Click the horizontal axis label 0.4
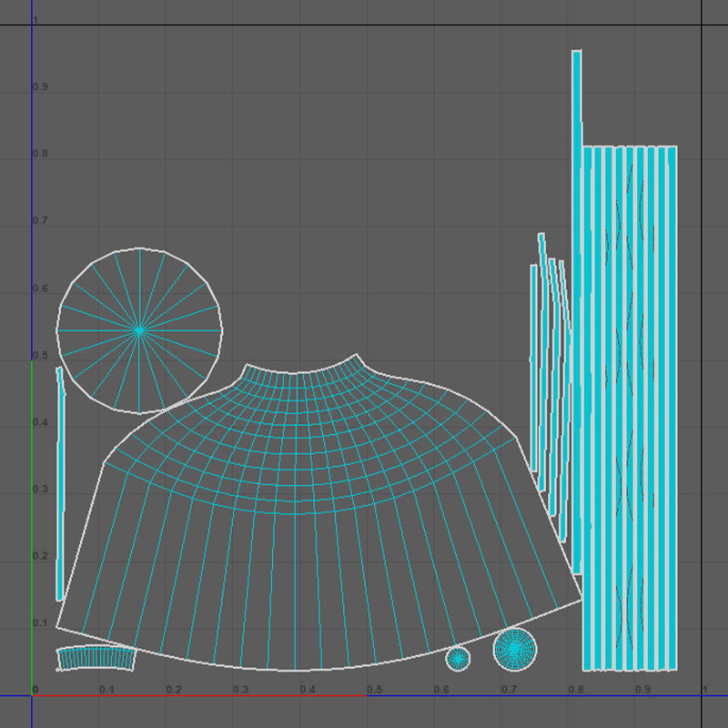This screenshot has width=728, height=728. 308,690
